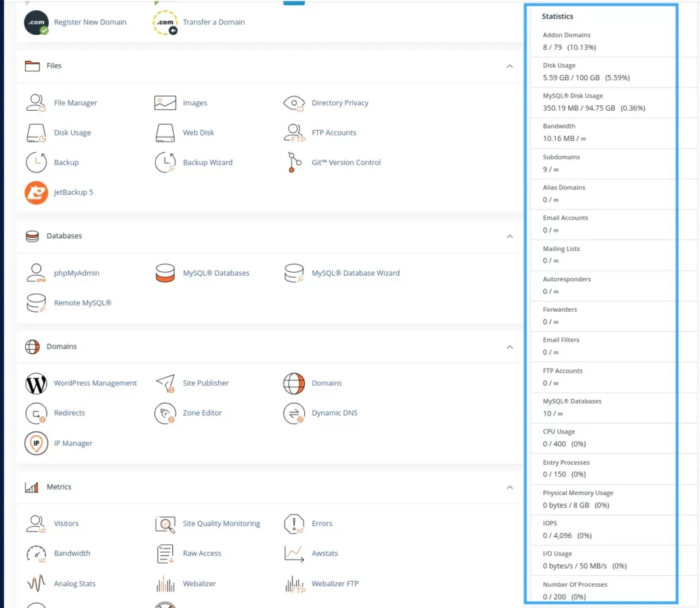Open the MySQL Database Wizard

[355, 272]
